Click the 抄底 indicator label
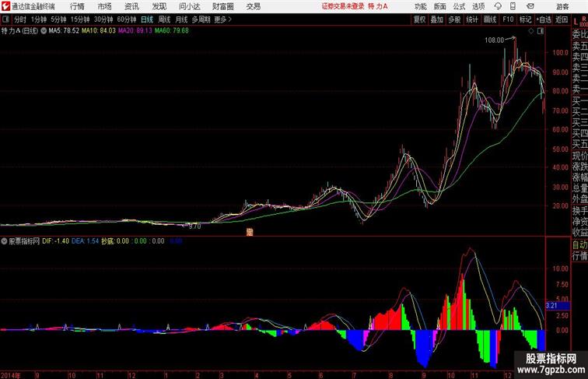Viewport: 588px width, 379px height. (107, 241)
